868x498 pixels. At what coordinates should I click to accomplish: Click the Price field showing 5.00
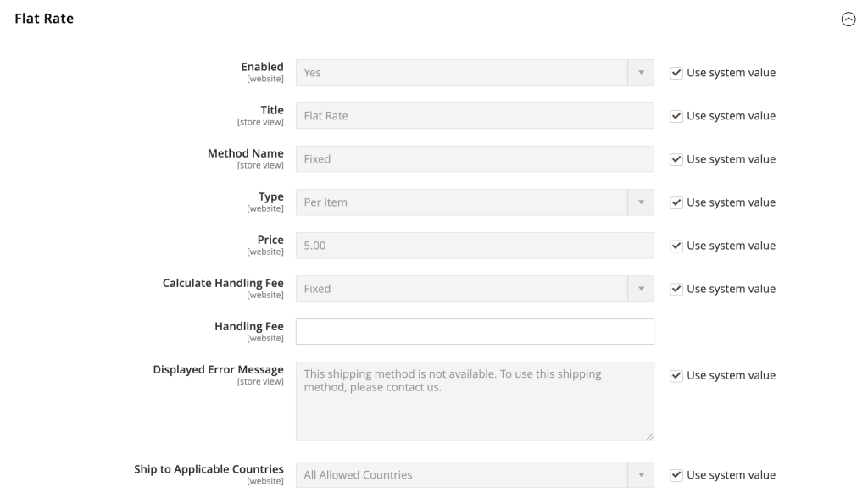point(475,245)
